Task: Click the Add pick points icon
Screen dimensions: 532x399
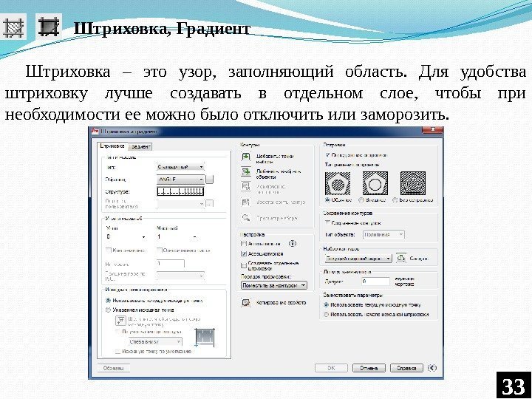Action: tap(245, 157)
